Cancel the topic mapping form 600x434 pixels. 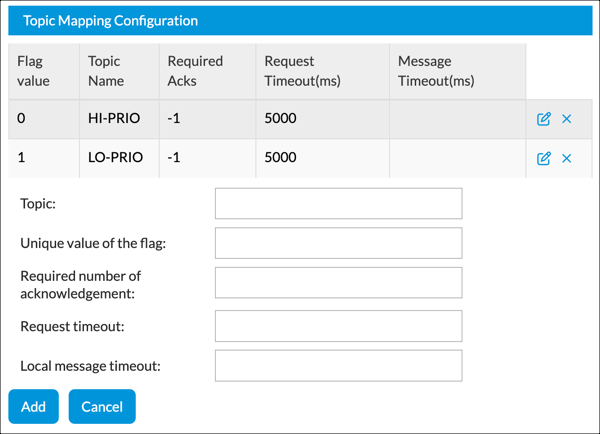point(102,406)
